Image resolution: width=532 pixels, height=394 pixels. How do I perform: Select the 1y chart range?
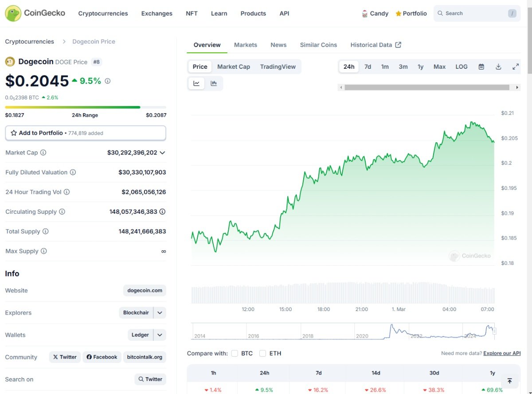(x=420, y=67)
